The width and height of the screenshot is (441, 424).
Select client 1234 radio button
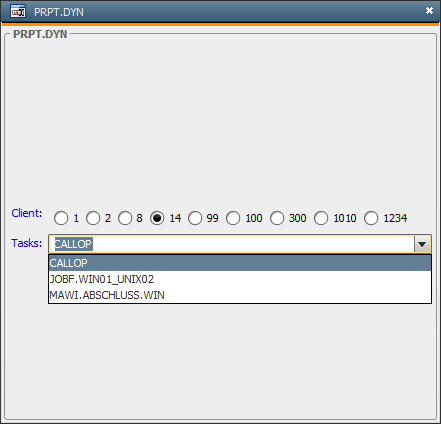click(371, 218)
